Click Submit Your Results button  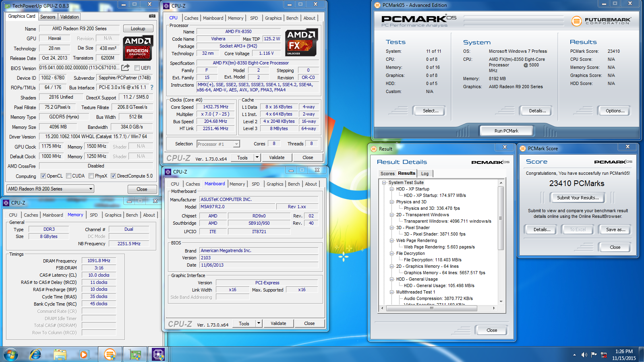click(x=578, y=198)
